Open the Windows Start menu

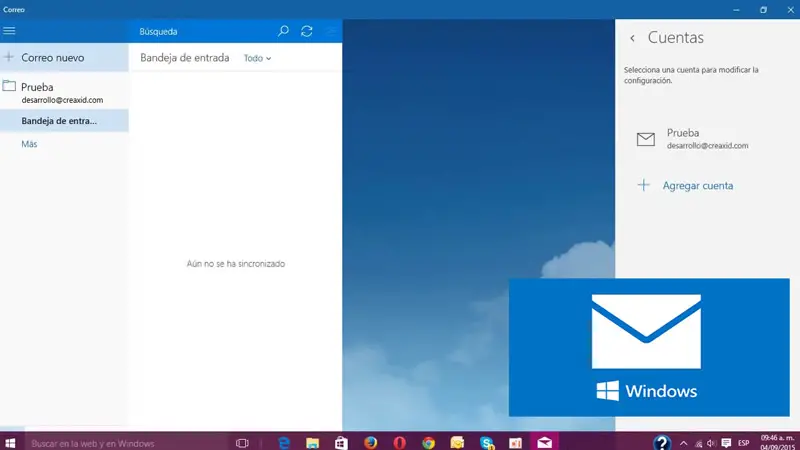10,443
